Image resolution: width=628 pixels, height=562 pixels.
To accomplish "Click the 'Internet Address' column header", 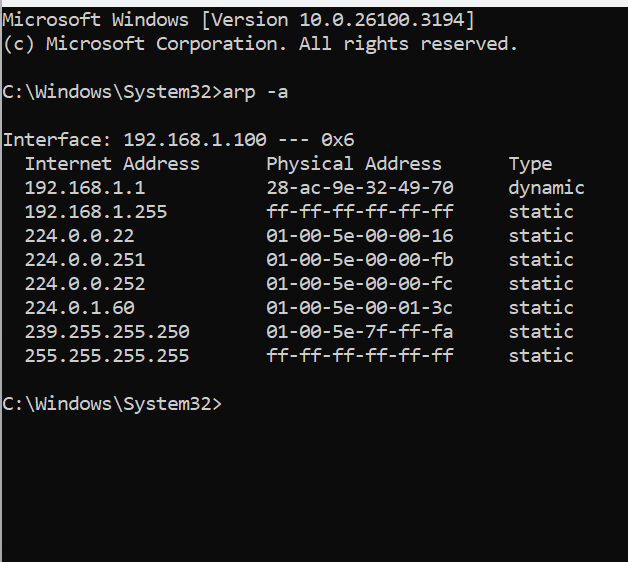I will coord(112,164).
